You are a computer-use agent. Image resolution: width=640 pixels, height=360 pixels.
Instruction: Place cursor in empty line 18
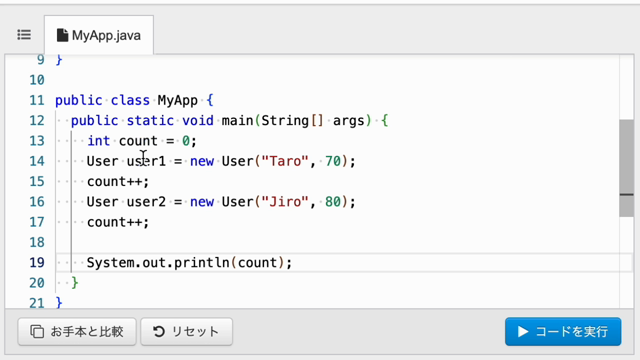tap(343, 242)
